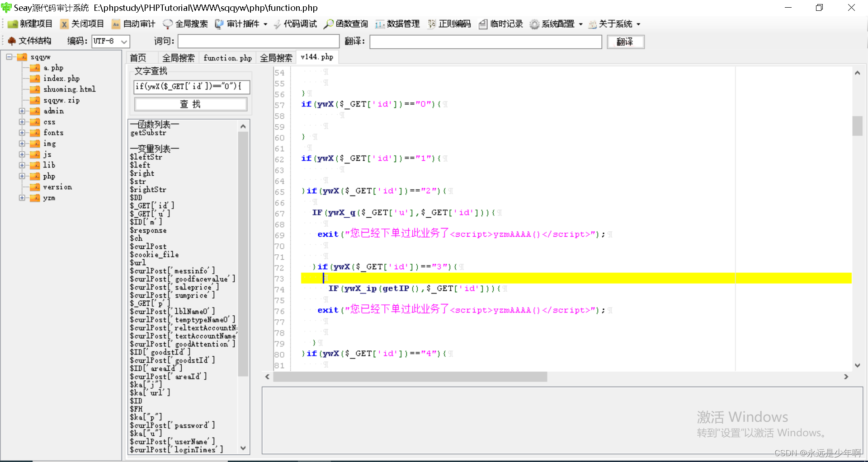The image size is (868, 462).
Task: Switch to the v144.php tab
Action: click(x=317, y=57)
